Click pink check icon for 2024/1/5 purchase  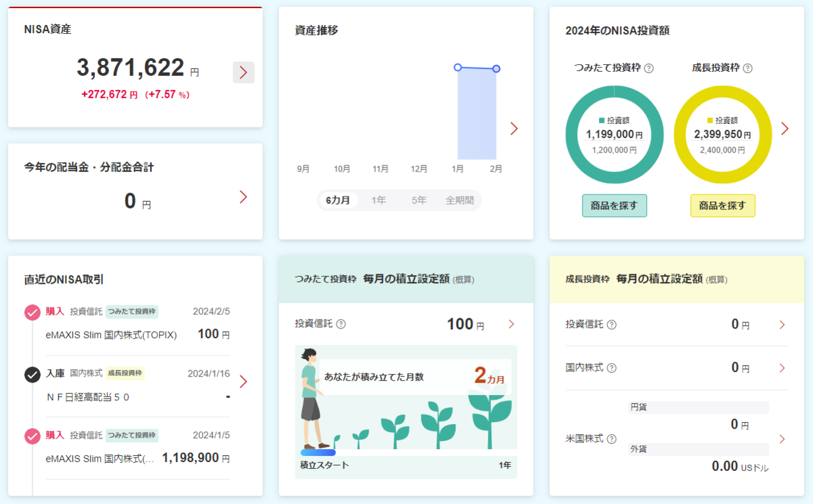point(32,436)
